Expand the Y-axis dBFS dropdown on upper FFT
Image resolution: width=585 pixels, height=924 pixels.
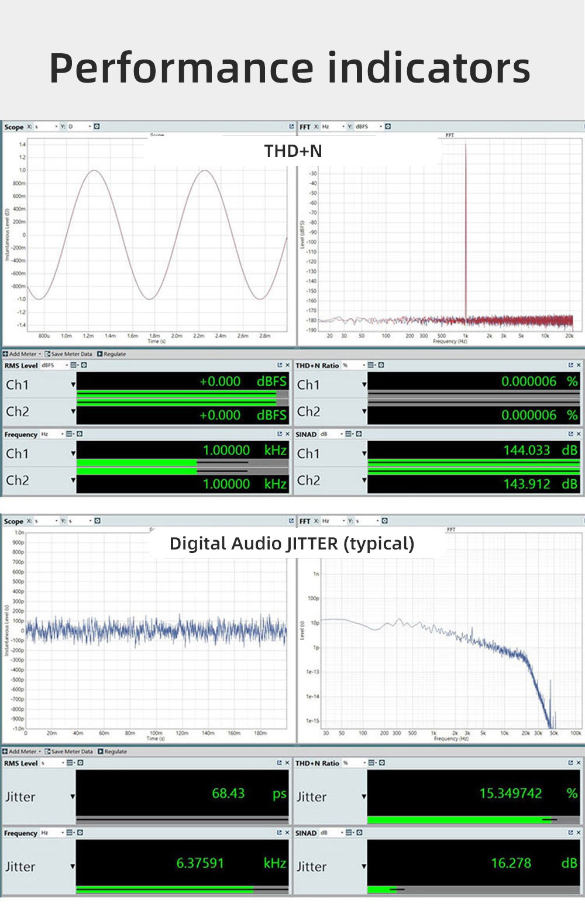click(380, 126)
